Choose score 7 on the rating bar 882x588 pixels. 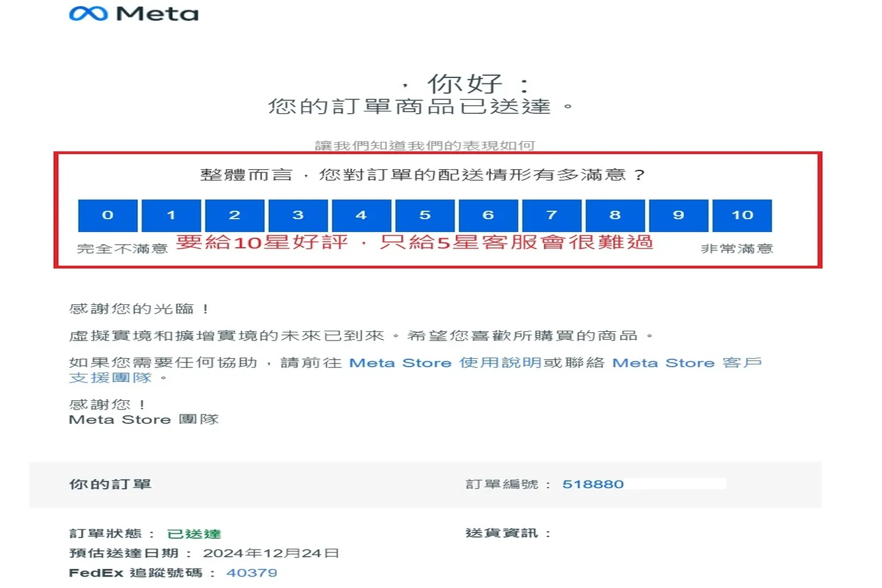coord(552,215)
